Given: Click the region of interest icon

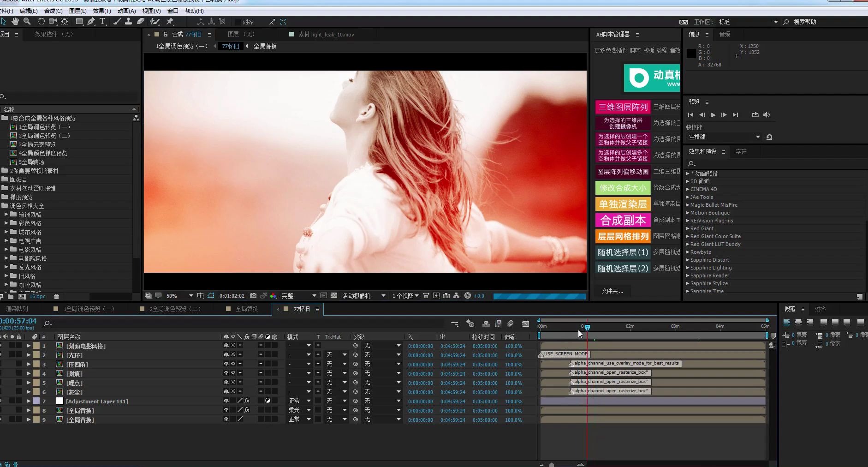Looking at the screenshot, I should (324, 295).
